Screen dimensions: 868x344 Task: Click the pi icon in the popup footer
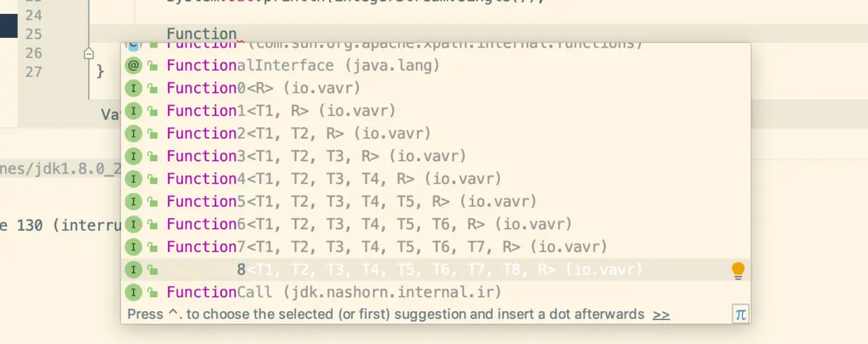coord(740,315)
